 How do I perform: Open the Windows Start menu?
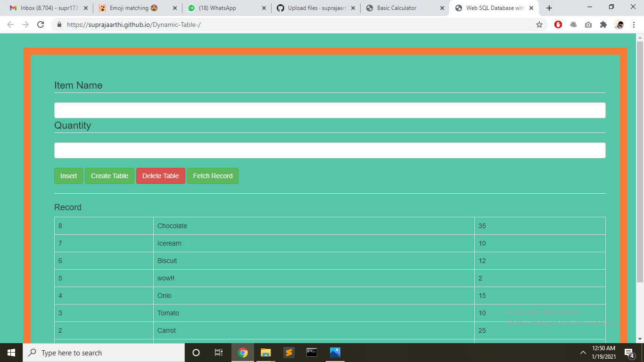tap(11, 353)
